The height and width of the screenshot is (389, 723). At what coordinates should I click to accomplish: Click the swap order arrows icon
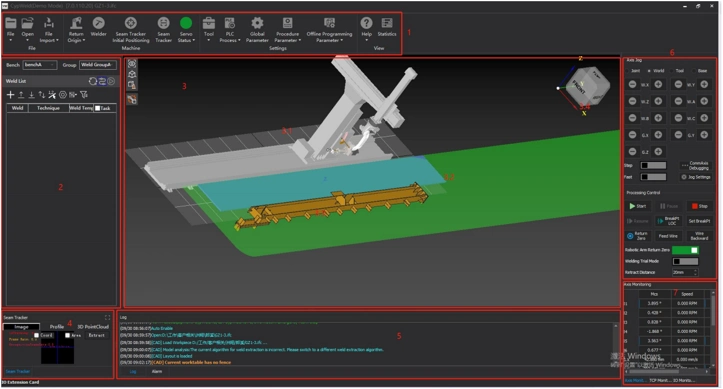pos(41,94)
